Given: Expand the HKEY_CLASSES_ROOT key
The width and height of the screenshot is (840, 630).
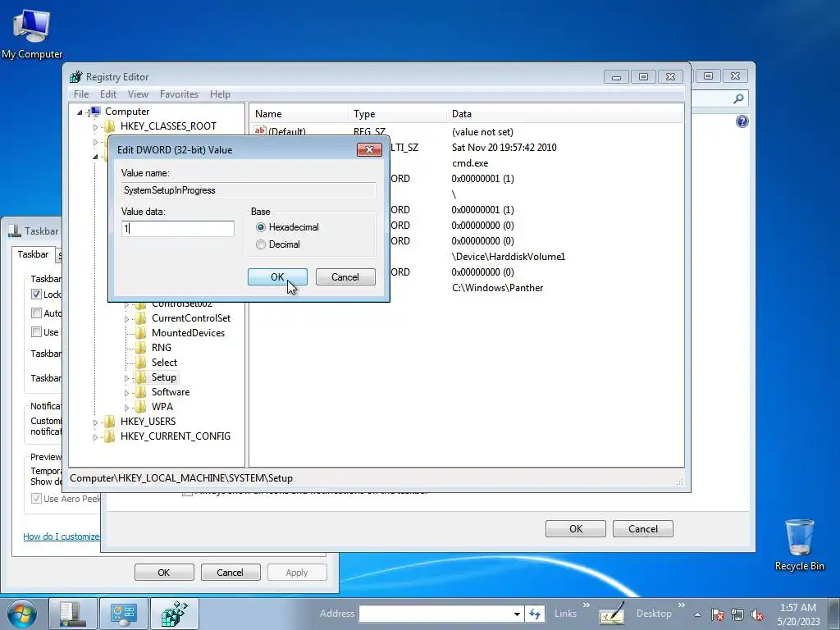Looking at the screenshot, I should pyautogui.click(x=95, y=127).
